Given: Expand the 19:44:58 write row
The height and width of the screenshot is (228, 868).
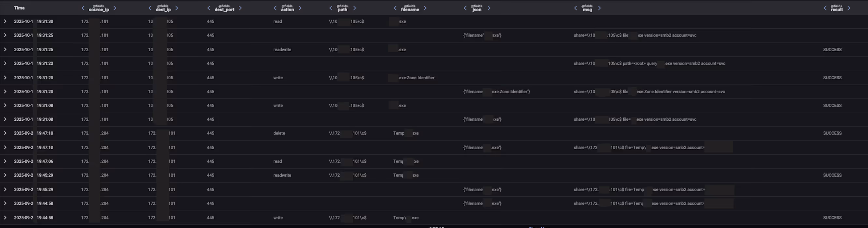Looking at the screenshot, I should [5, 218].
